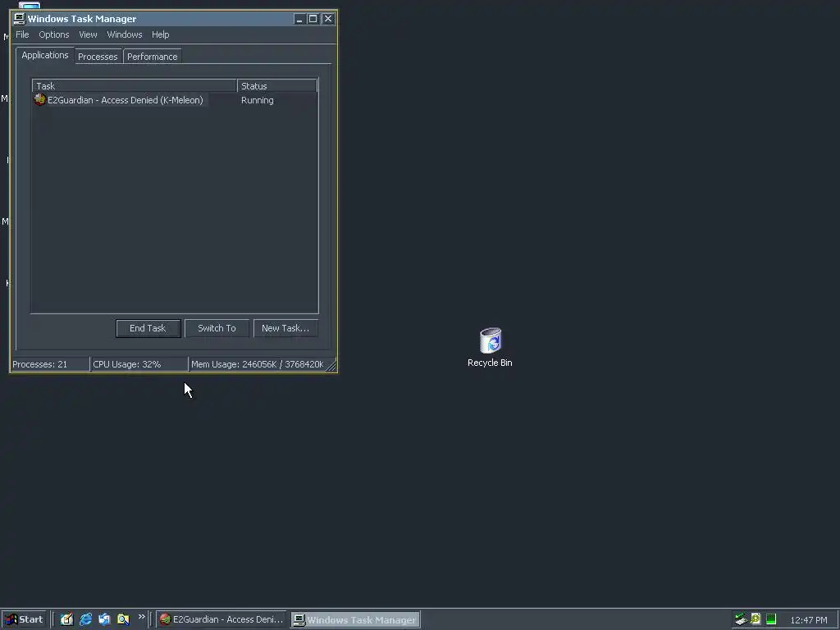
Task: Click the partially hidden desktop icon above Task Manager
Action: tap(29, 6)
